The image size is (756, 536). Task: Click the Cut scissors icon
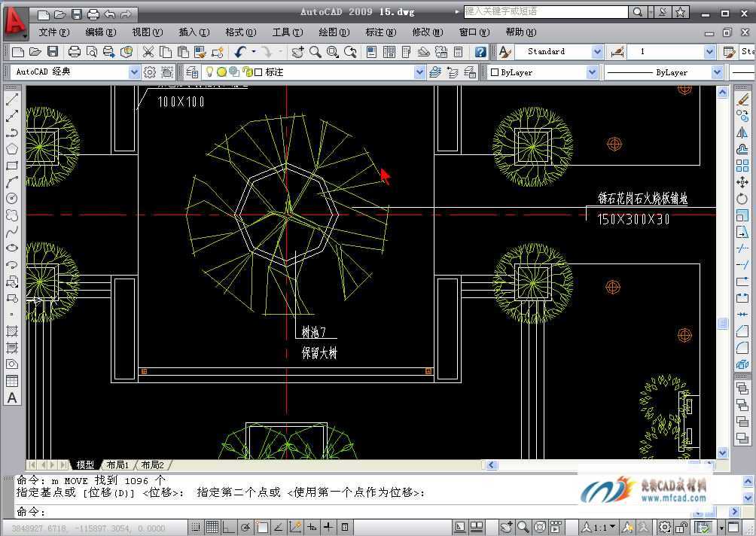point(148,52)
